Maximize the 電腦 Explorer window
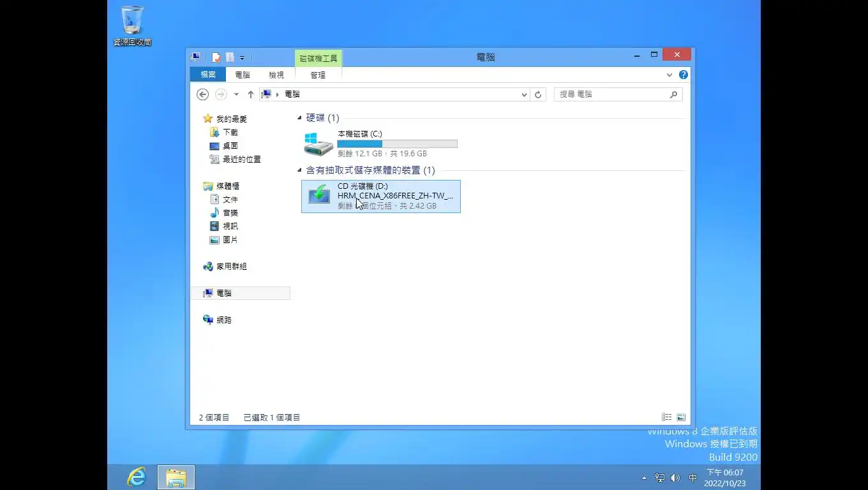The width and height of the screenshot is (868, 490). point(654,55)
